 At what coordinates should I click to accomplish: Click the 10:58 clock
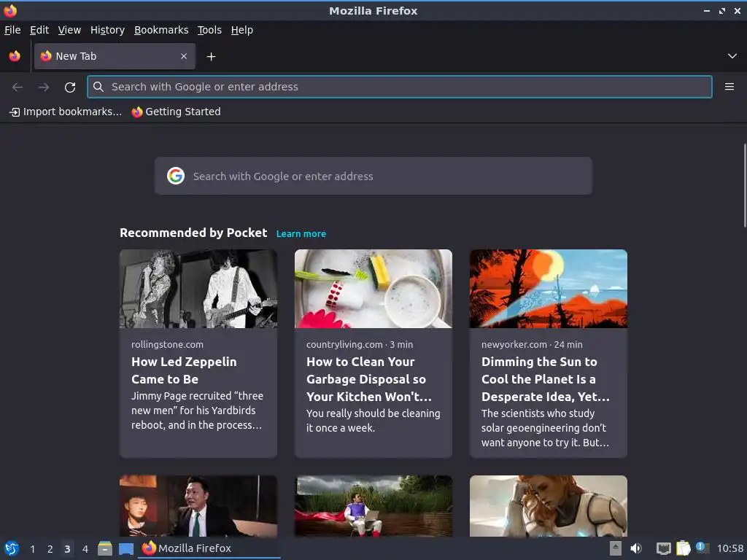click(x=729, y=548)
